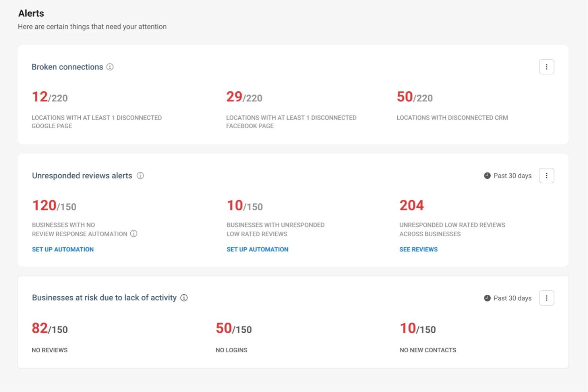Click the info icon beside Businesses at risk heading
Screen dimensions: 588x392
184,297
